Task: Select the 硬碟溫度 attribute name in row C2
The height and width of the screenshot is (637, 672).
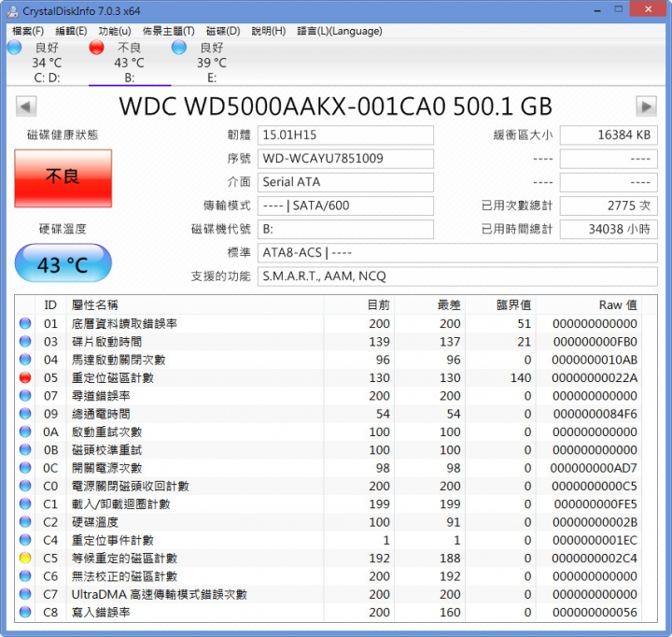Action: (x=94, y=522)
